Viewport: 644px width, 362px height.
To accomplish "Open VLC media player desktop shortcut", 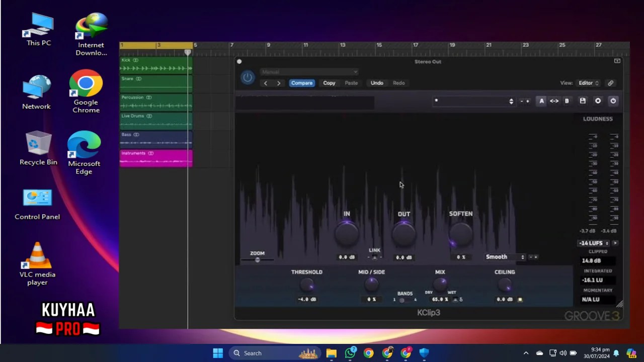I will (x=37, y=263).
